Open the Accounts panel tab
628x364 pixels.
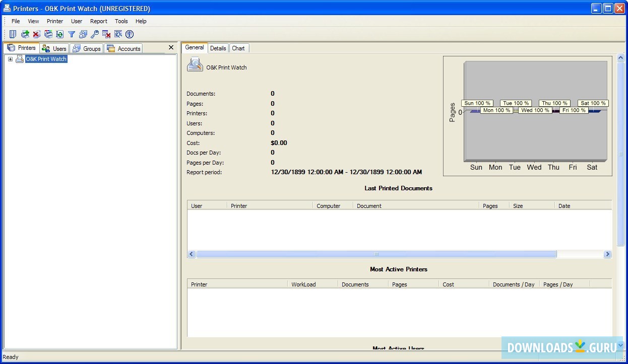[124, 48]
